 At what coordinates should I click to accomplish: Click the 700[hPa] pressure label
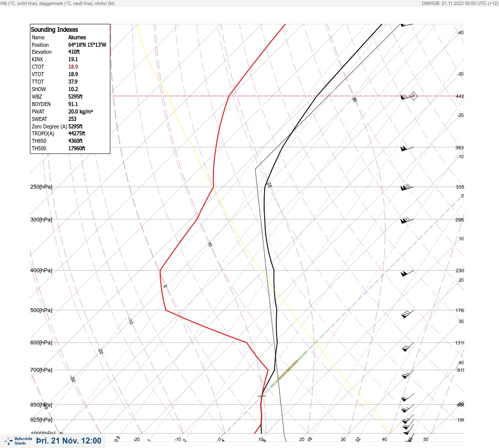point(41,370)
